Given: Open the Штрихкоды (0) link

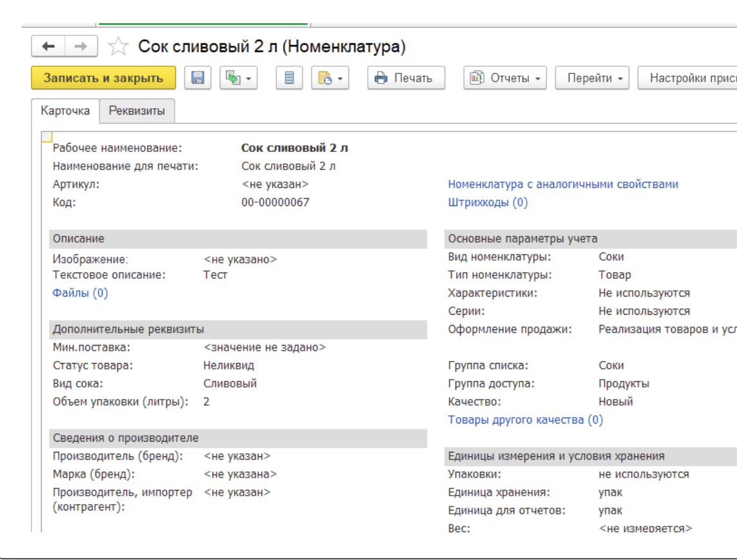Looking at the screenshot, I should coord(488,202).
